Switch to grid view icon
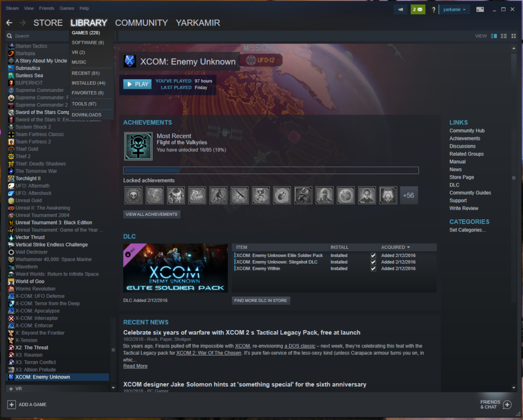The width and height of the screenshot is (523, 420). pyautogui.click(x=514, y=36)
